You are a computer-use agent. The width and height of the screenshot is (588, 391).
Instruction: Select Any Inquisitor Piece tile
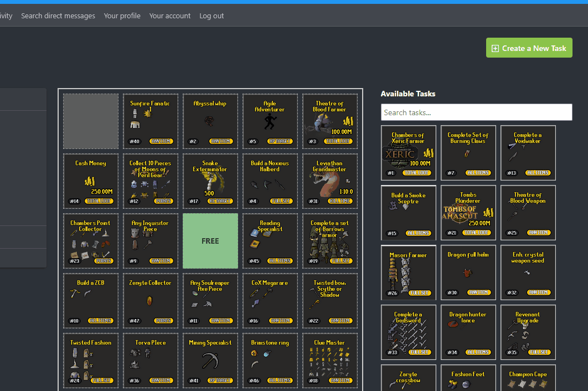click(151, 241)
